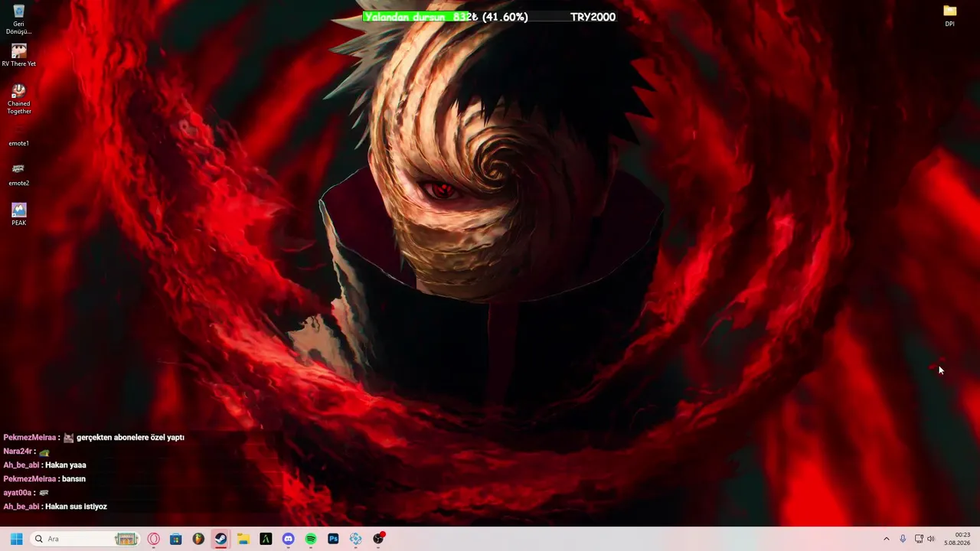The width and height of the screenshot is (980, 551).
Task: Click chat message 'gerçekten abonelere özel yaptı'
Action: 130,438
